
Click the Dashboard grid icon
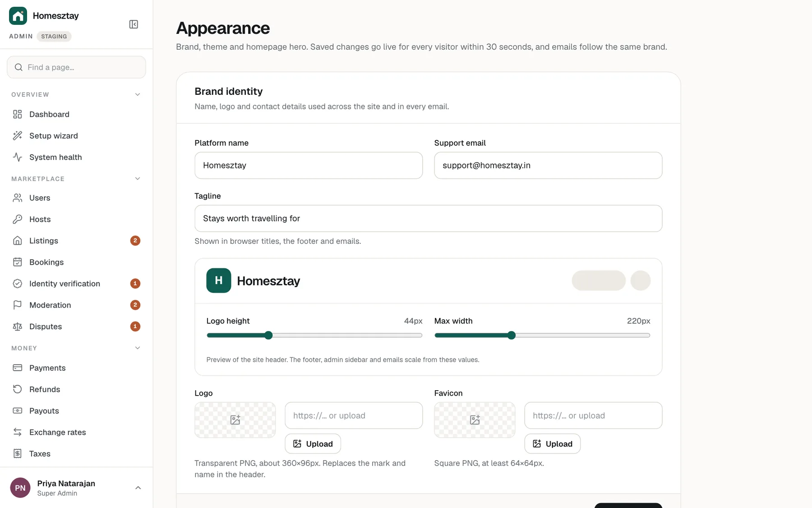18,114
